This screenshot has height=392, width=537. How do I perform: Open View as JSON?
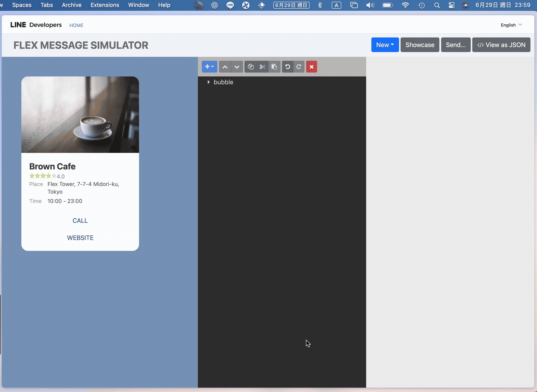click(x=501, y=45)
